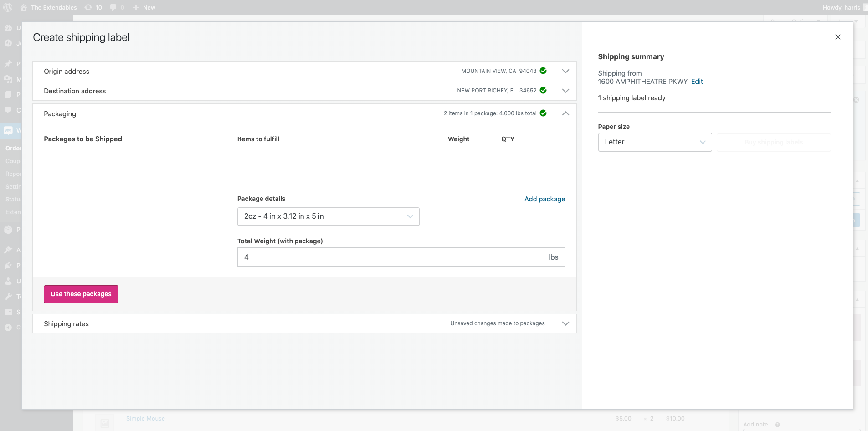The image size is (868, 431).
Task: Open the comments bubble icon
Action: point(113,7)
